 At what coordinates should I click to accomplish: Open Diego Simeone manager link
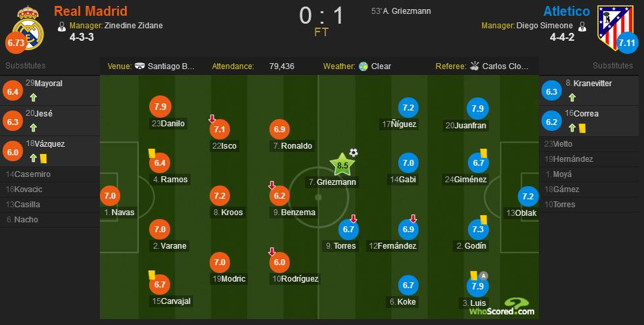[x=544, y=26]
